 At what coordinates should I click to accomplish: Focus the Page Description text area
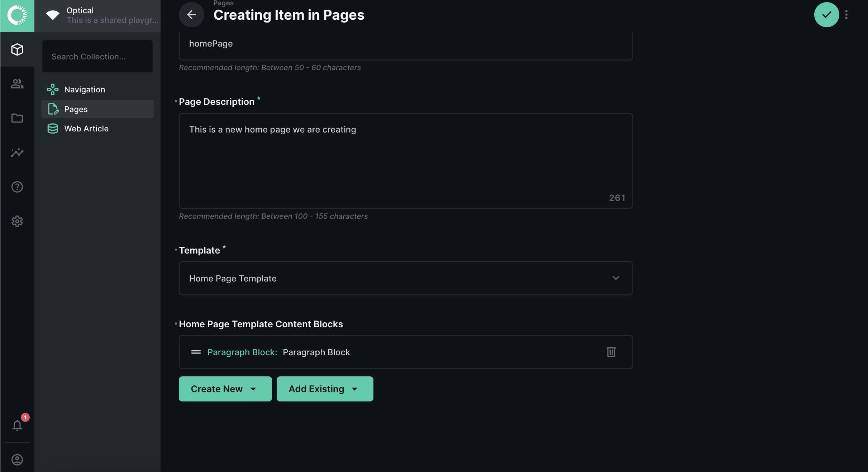(x=406, y=161)
